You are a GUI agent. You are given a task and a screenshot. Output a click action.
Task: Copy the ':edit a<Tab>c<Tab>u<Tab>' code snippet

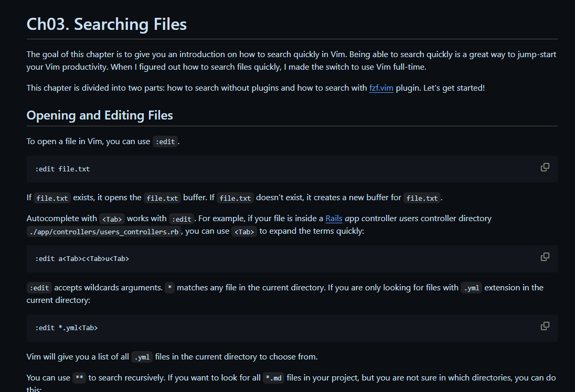pos(545,257)
